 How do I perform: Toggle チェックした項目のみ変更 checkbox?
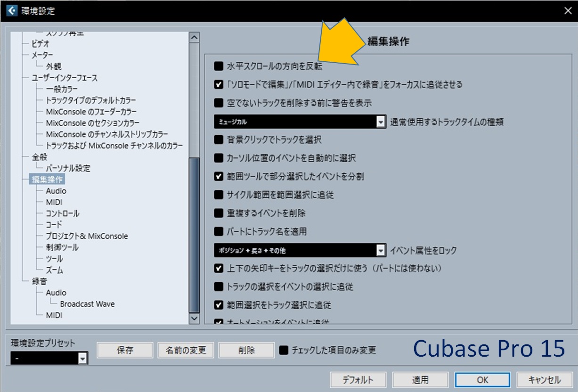point(284,350)
